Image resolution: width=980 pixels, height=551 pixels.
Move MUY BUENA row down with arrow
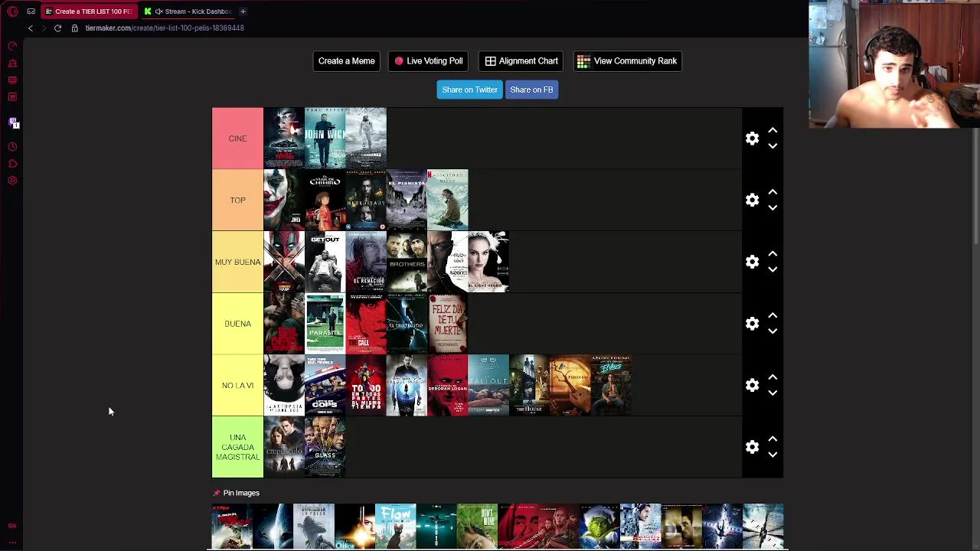(x=773, y=269)
